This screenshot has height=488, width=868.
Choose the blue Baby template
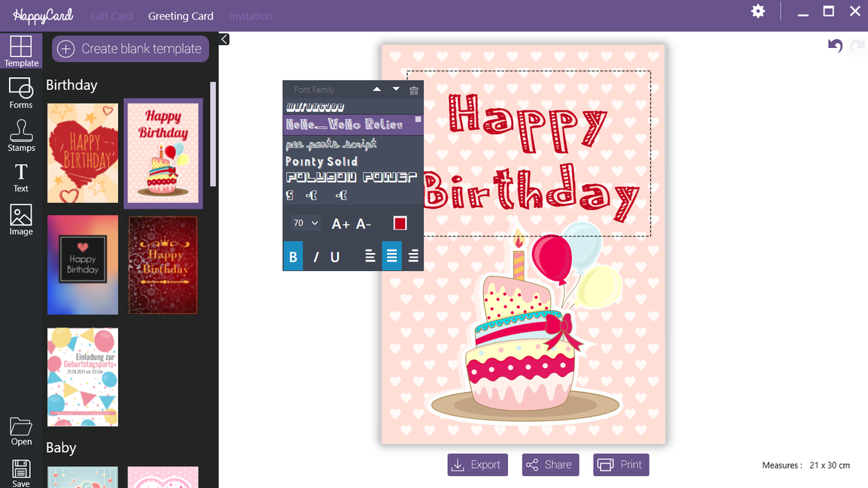(83, 477)
